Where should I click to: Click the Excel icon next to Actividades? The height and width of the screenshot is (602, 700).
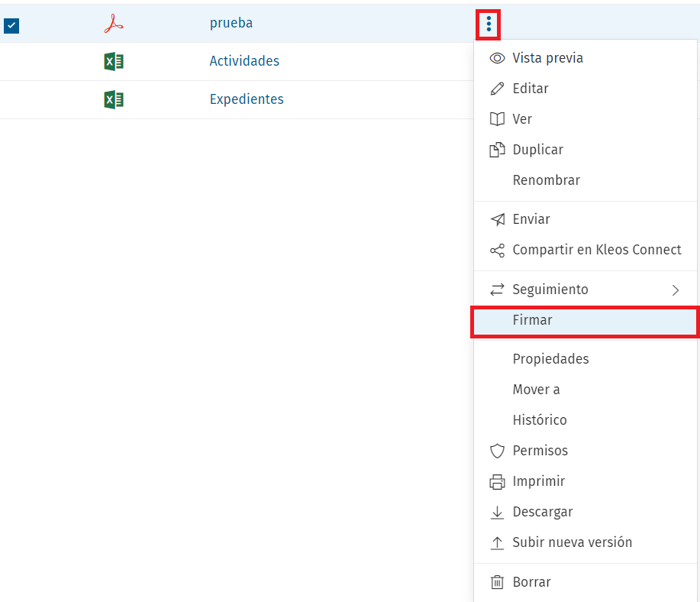tap(113, 62)
